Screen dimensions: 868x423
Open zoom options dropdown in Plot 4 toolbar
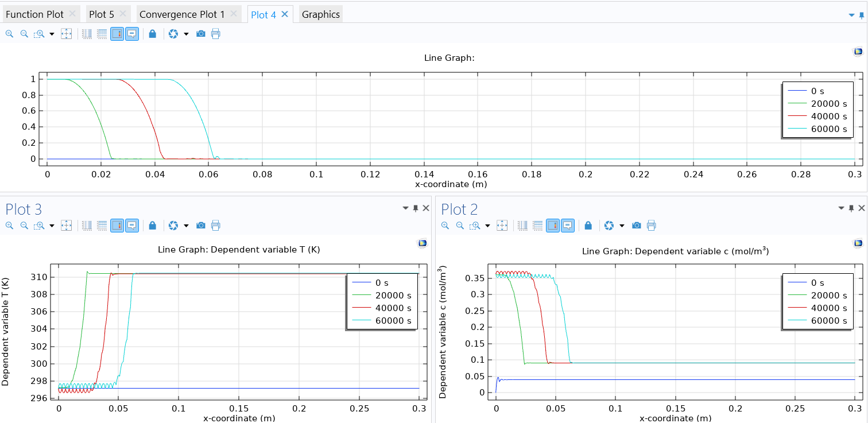[x=52, y=34]
